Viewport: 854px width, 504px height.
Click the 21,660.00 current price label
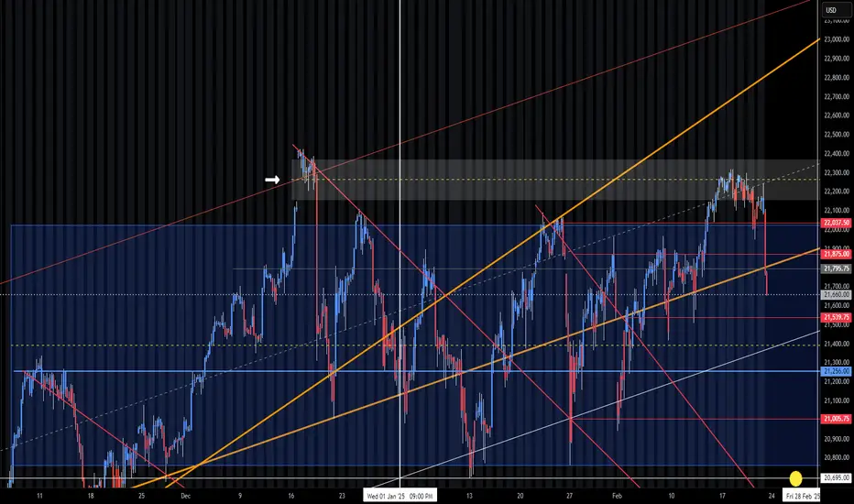[836, 295]
